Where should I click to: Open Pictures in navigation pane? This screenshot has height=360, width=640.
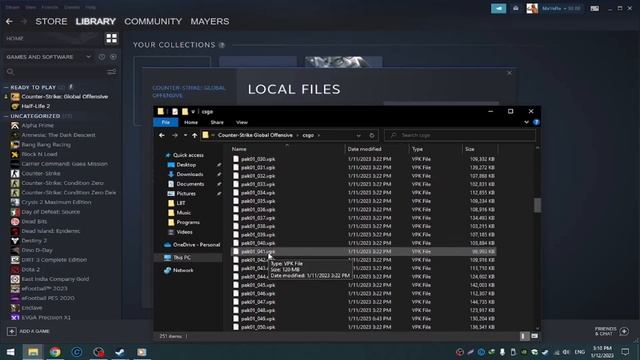(186, 193)
